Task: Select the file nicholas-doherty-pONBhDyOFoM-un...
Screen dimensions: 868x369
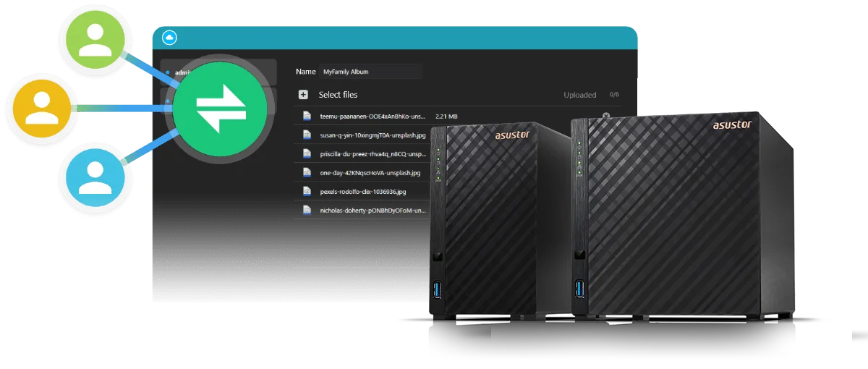Action: 373,211
